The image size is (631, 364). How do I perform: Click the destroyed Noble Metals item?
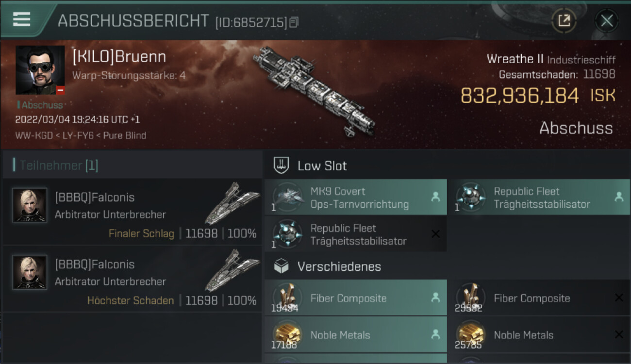point(539,334)
